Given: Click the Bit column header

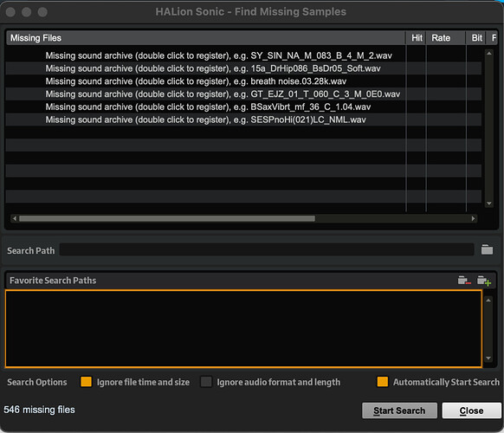Looking at the screenshot, I should 475,38.
